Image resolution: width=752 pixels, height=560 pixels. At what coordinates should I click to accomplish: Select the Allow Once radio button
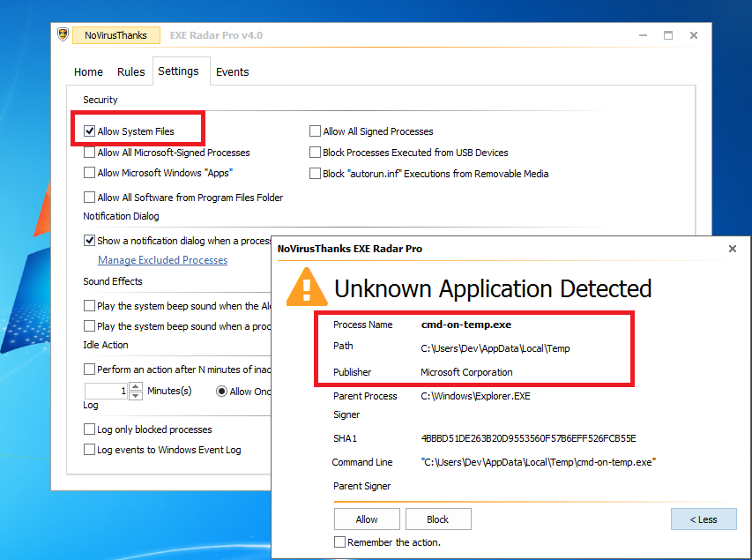(x=221, y=392)
